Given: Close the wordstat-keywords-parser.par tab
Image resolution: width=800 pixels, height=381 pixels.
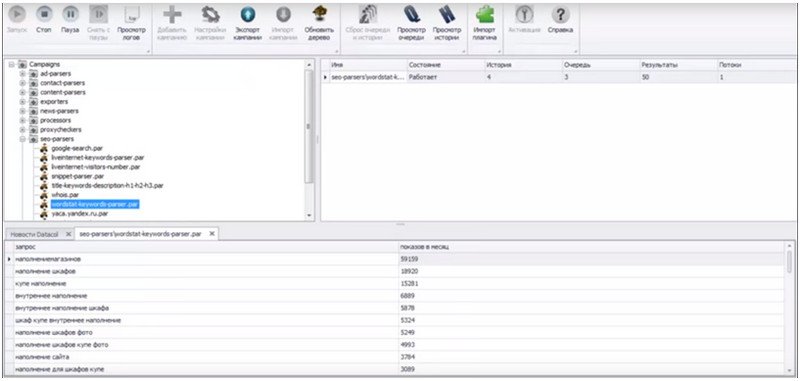Looking at the screenshot, I should (x=212, y=234).
